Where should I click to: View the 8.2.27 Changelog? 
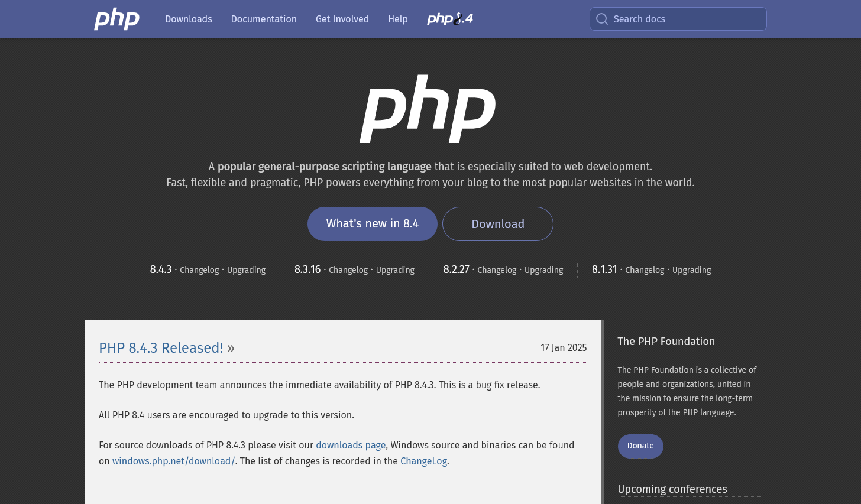[x=497, y=270]
